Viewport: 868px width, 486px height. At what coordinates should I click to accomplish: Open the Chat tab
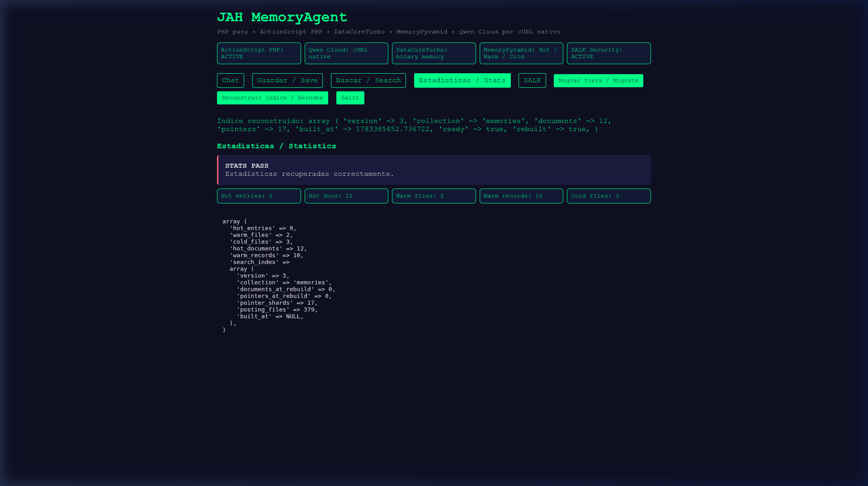tap(230, 80)
